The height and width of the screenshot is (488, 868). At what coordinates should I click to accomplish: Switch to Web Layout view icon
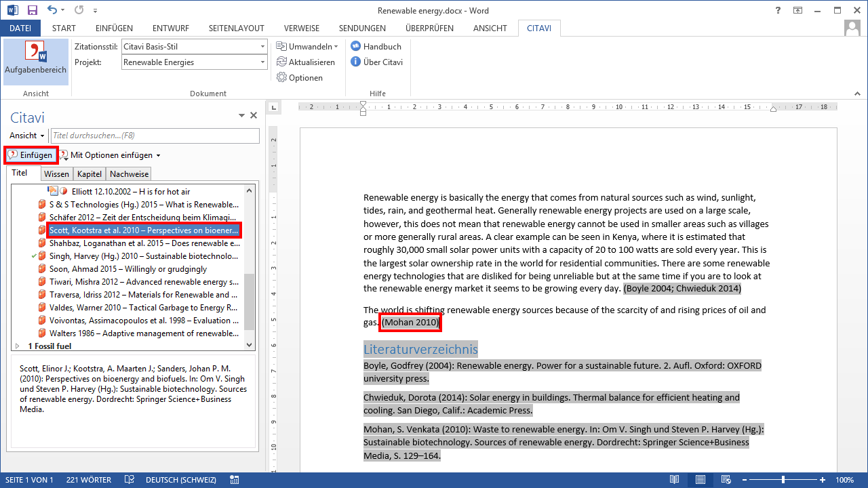coord(726,479)
